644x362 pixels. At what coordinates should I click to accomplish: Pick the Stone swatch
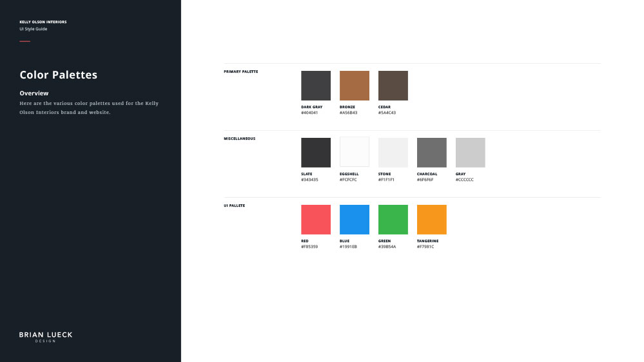[x=393, y=152]
